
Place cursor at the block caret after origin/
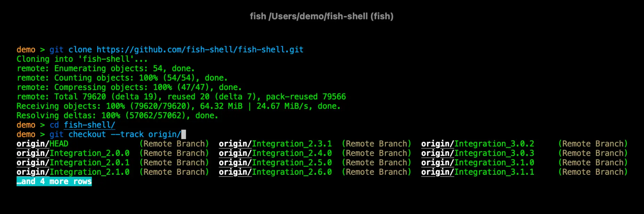[184, 134]
